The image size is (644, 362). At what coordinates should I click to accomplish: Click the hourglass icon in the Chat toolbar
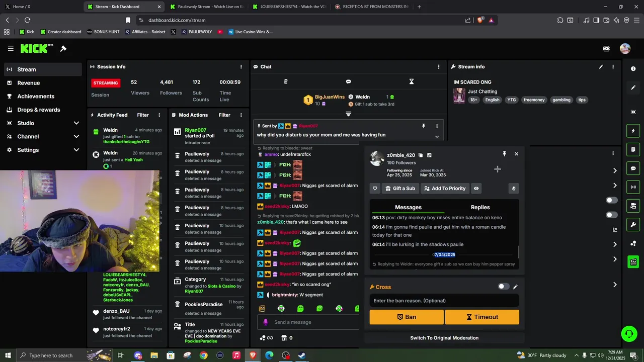point(411,81)
